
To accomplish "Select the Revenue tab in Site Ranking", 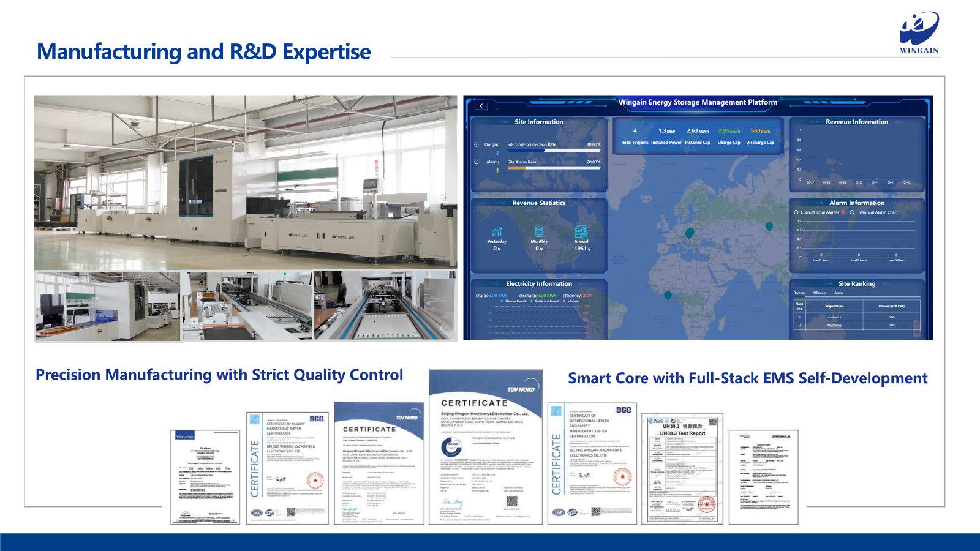I will pos(799,293).
